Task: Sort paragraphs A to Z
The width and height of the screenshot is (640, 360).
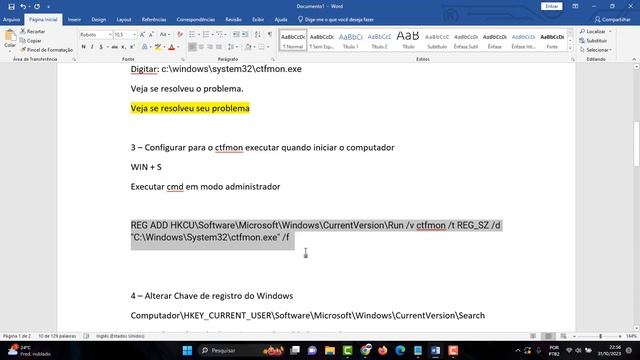Action: [x=258, y=35]
